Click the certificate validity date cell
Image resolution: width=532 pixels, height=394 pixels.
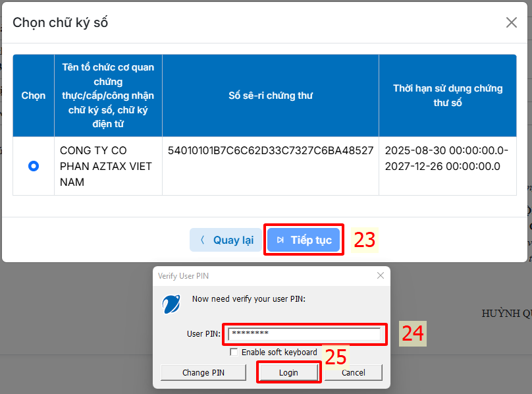tap(446, 158)
